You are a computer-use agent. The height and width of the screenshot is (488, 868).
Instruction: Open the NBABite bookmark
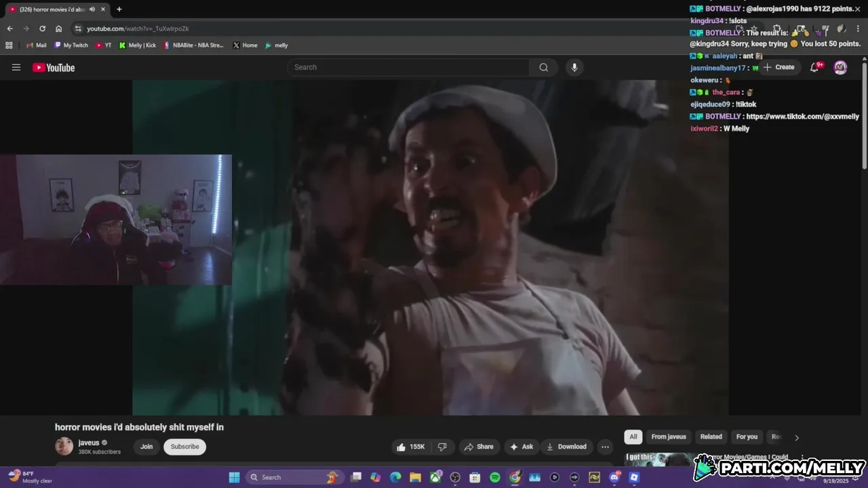[193, 45]
